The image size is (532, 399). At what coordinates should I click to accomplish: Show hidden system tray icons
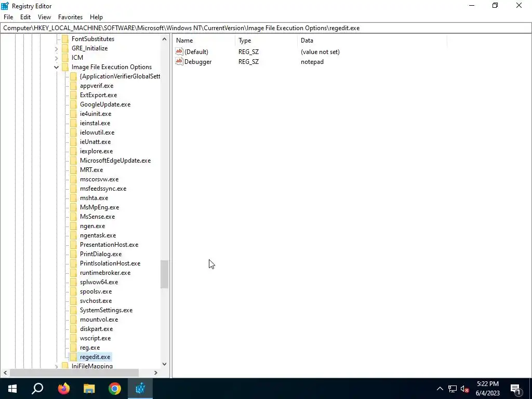440,389
